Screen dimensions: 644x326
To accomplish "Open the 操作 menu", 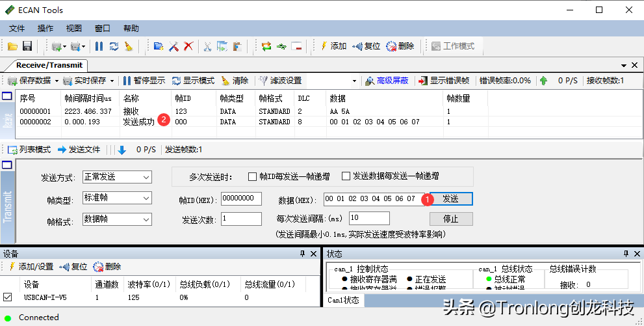I will [x=45, y=29].
